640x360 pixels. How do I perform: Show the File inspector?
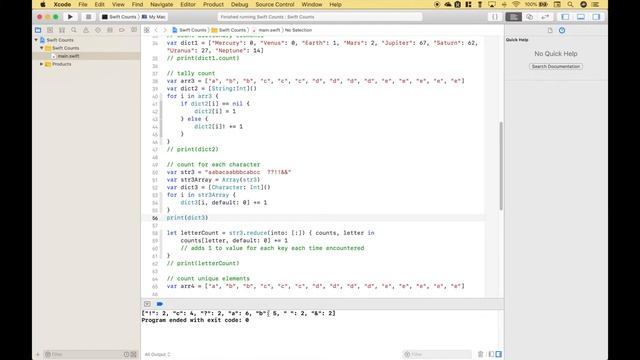tap(550, 30)
